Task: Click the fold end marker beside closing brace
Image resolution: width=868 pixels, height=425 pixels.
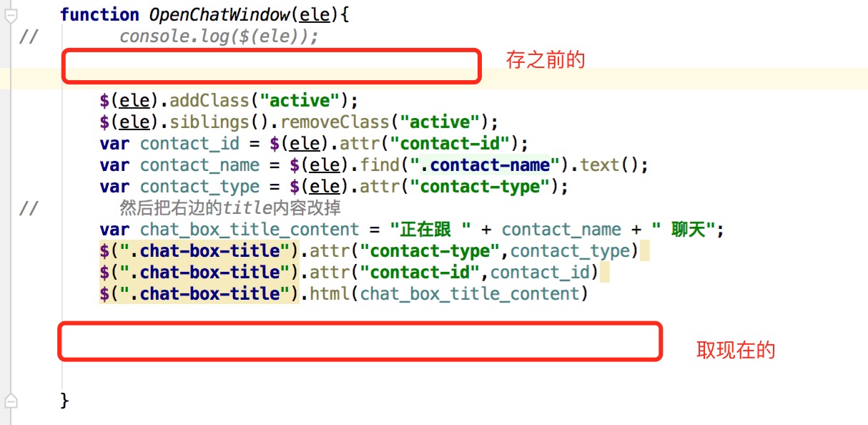Action: click(11, 399)
